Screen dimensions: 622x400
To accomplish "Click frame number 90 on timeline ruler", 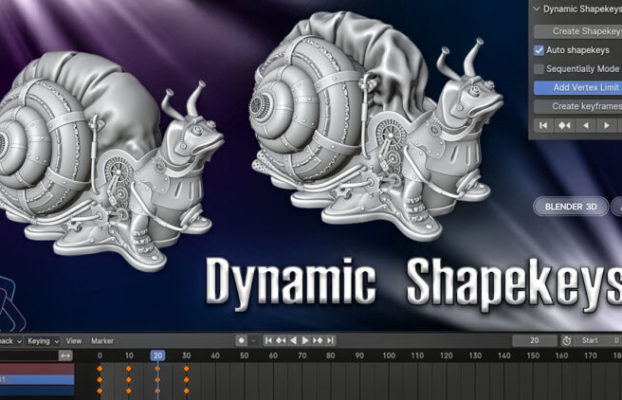I will point(360,356).
